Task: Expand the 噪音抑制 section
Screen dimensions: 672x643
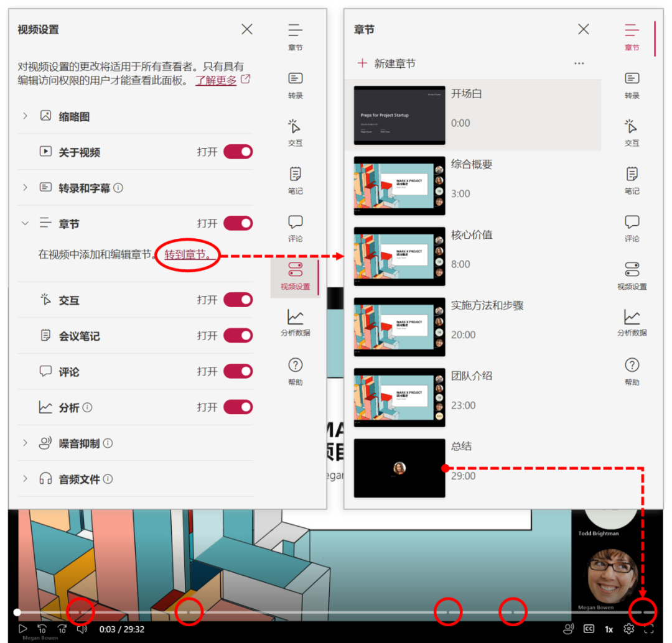Action: tap(25, 443)
